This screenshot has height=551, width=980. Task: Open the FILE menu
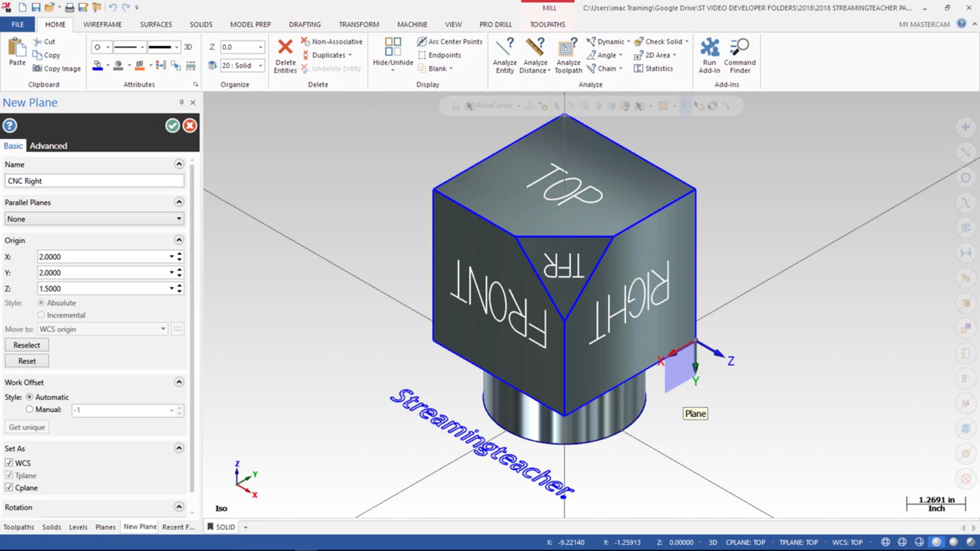point(17,24)
